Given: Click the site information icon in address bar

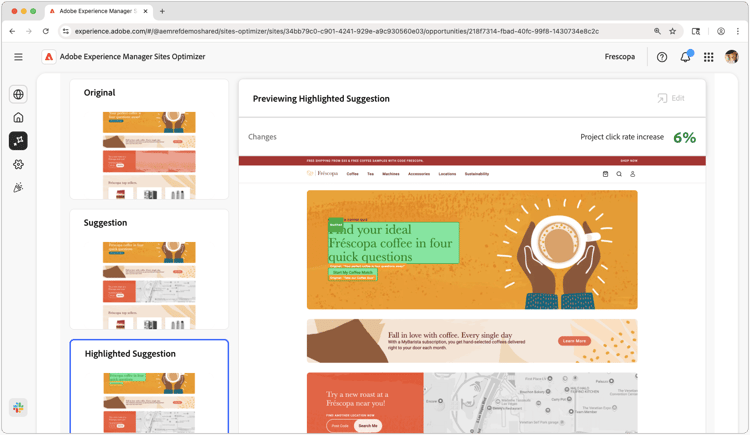Looking at the screenshot, I should coord(66,31).
